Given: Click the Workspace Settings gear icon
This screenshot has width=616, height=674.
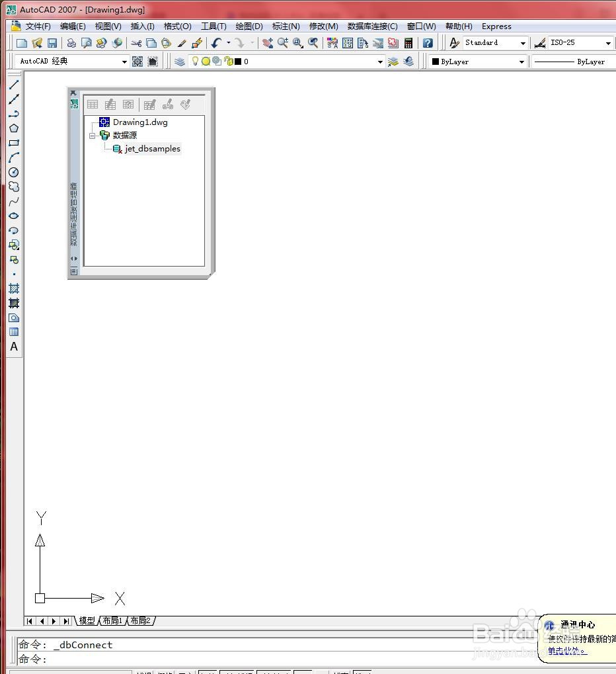Looking at the screenshot, I should (137, 62).
